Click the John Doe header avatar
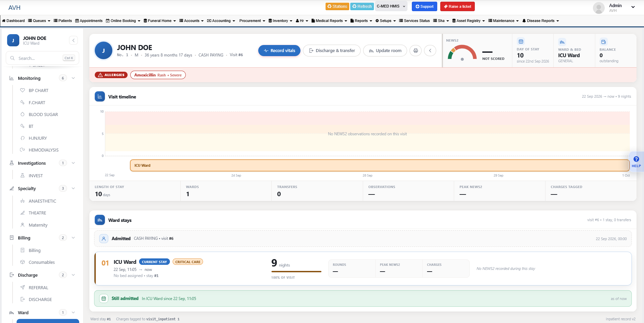The image size is (644, 323). click(x=104, y=50)
